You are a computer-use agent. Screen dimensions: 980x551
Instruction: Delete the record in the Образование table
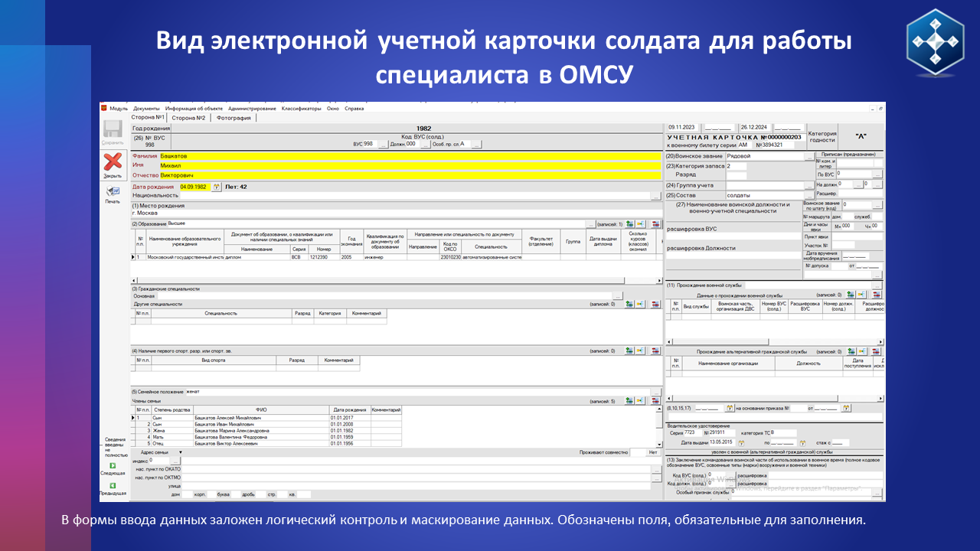point(656,223)
